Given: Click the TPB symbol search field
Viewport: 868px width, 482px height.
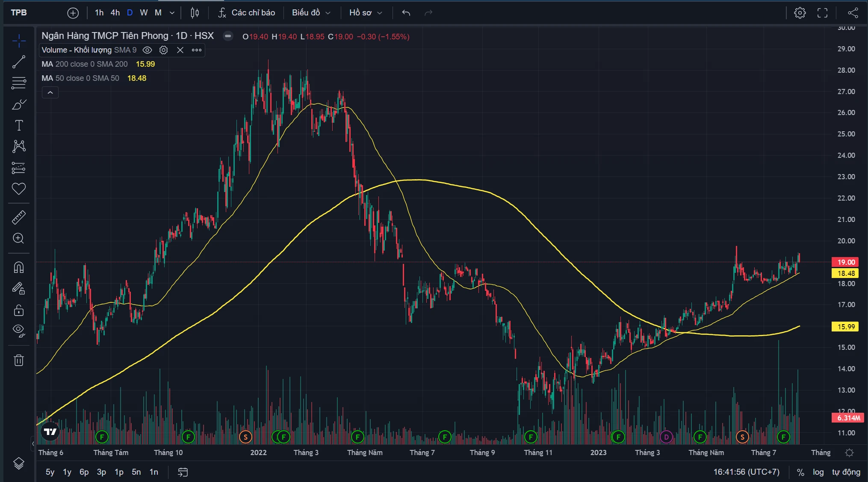Looking at the screenshot, I should [x=19, y=13].
